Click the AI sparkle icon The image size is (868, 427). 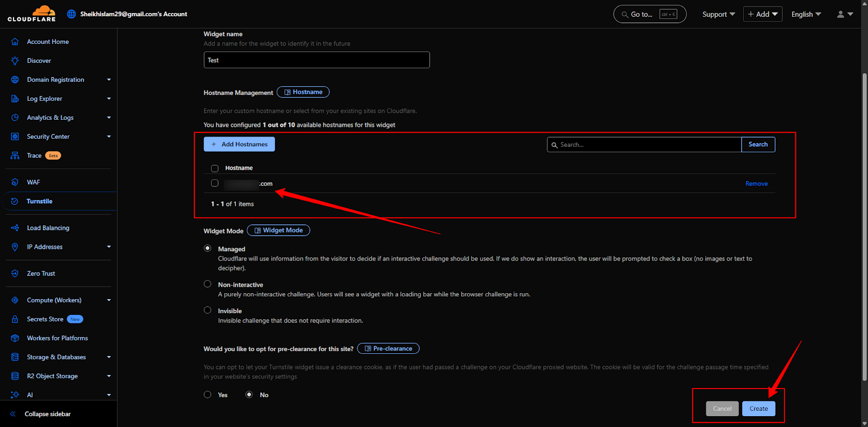click(15, 395)
